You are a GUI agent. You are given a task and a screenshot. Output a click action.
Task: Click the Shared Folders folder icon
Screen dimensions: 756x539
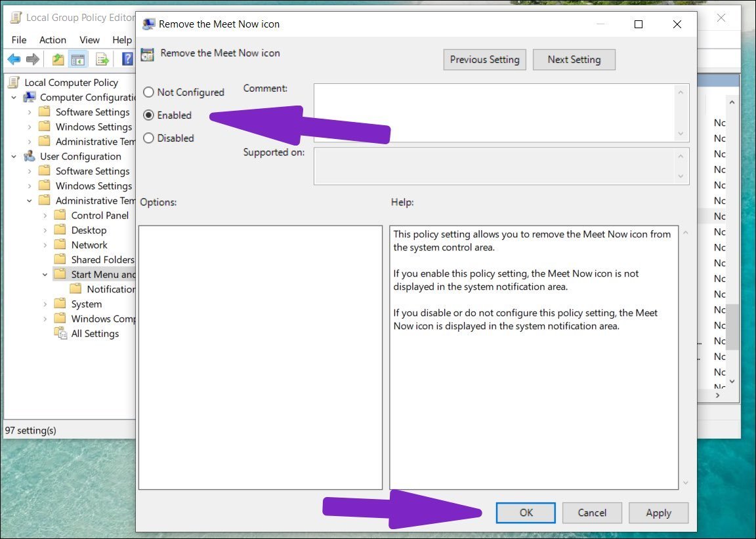click(60, 259)
